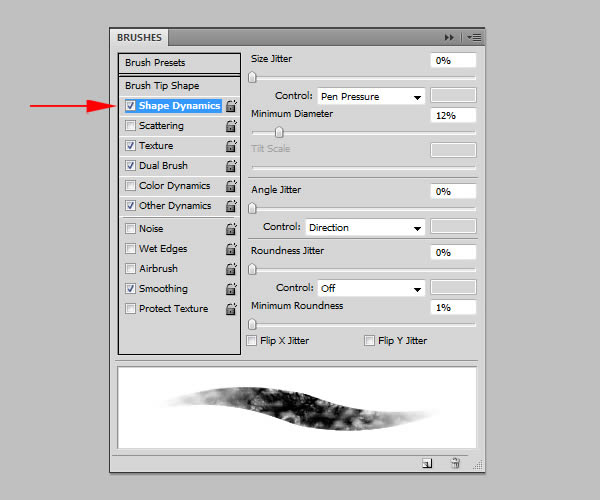Open the Brush Presets section
This screenshot has height=500, width=600.
tap(179, 63)
